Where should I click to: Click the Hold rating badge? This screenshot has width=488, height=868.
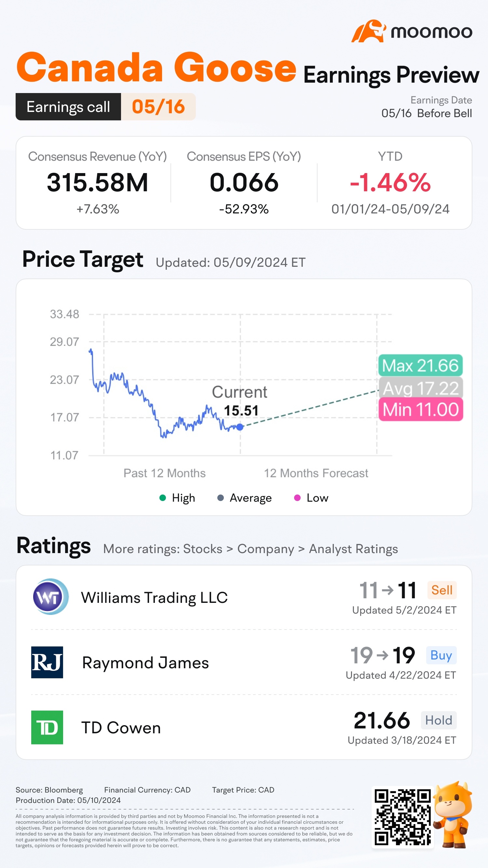pyautogui.click(x=439, y=720)
